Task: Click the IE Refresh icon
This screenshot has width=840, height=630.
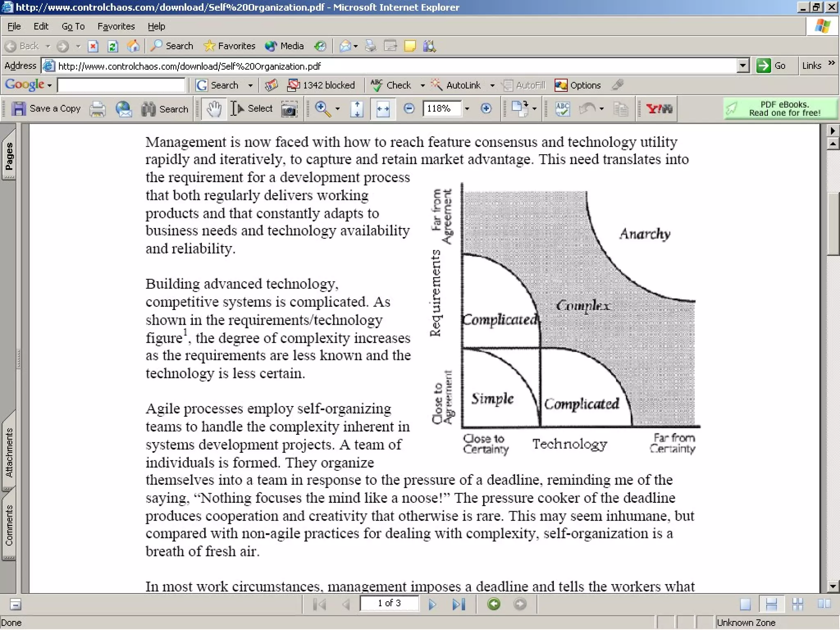Action: tap(113, 46)
